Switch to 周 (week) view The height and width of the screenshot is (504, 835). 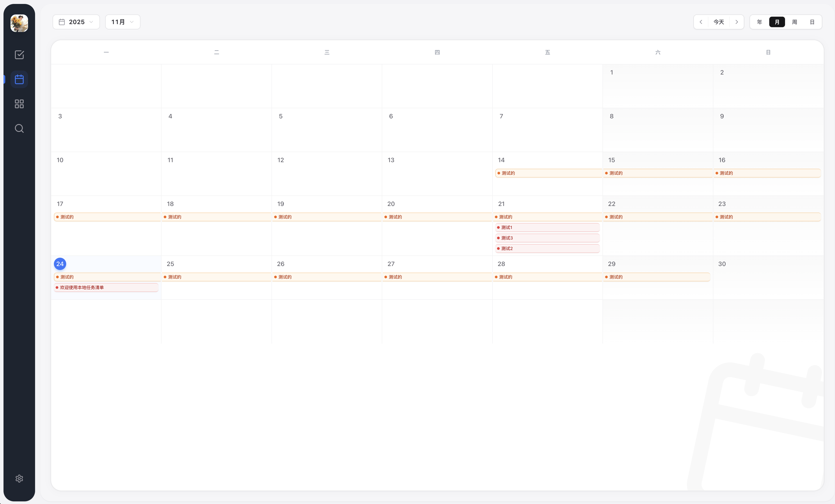coord(794,22)
